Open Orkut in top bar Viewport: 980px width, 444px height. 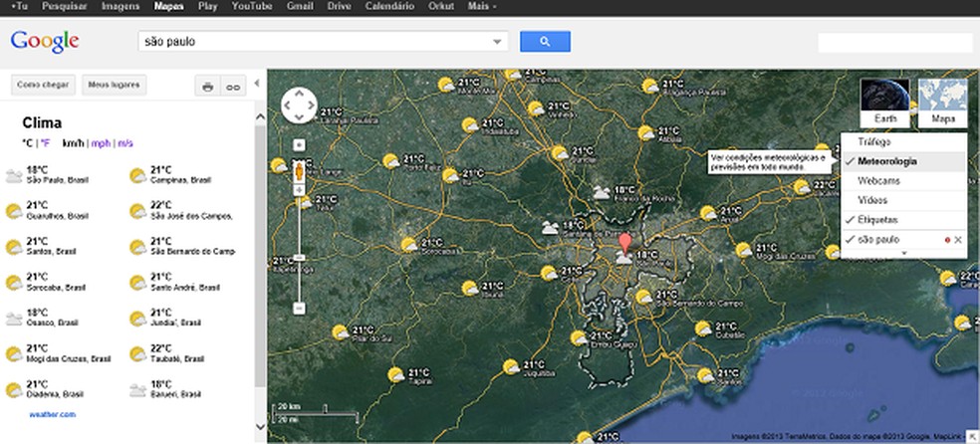(441, 6)
